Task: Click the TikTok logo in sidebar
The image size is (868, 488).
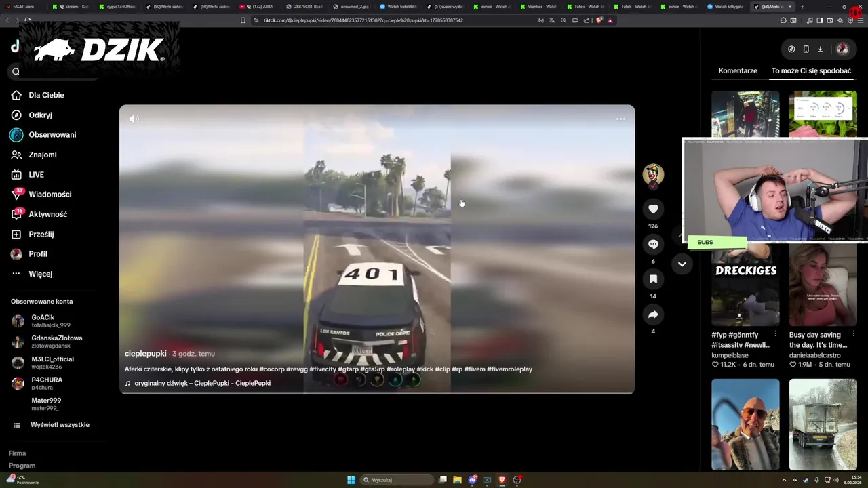Action: [x=16, y=46]
